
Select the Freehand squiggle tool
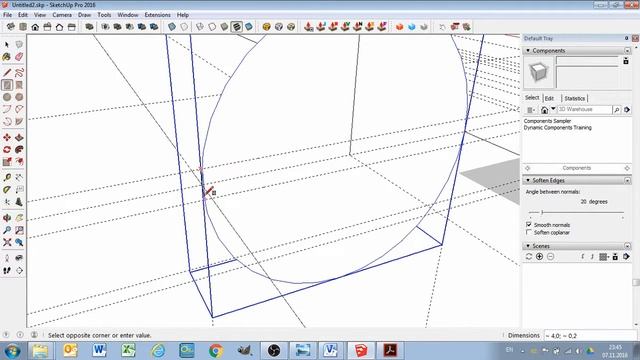pos(19,73)
